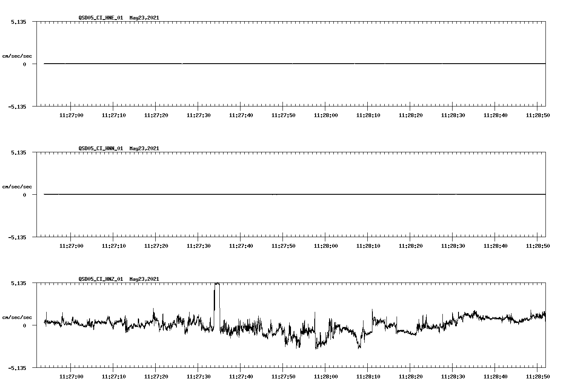
Task: Click the cm/sec/sec unit label on top plot
Action: tap(17, 55)
